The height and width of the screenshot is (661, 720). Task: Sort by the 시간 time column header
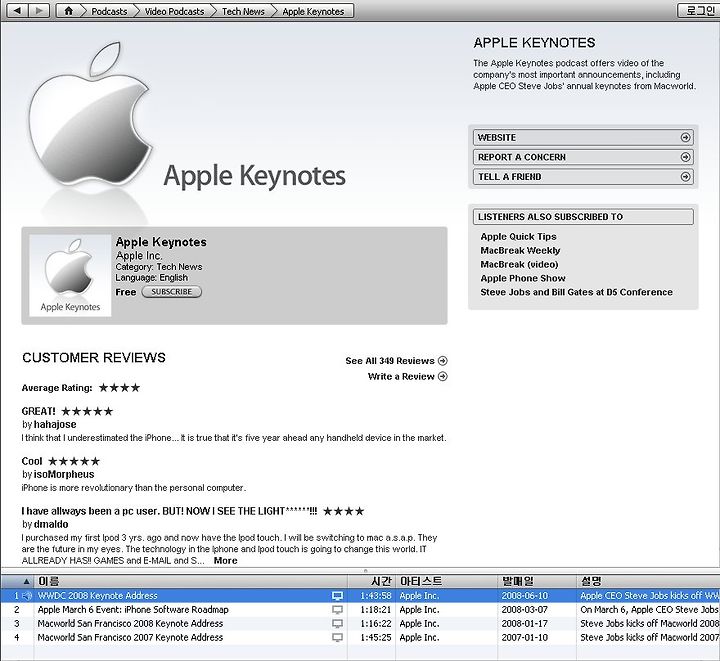(371, 582)
